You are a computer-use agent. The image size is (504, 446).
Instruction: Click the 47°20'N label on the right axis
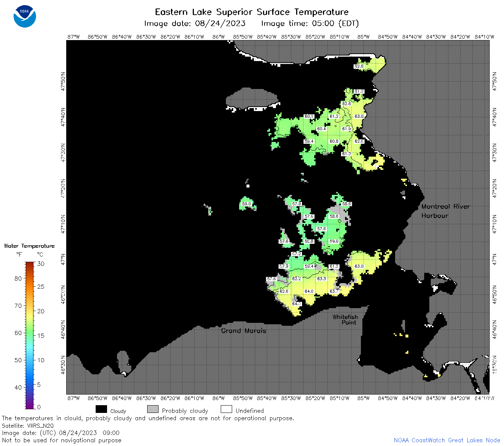click(494, 189)
